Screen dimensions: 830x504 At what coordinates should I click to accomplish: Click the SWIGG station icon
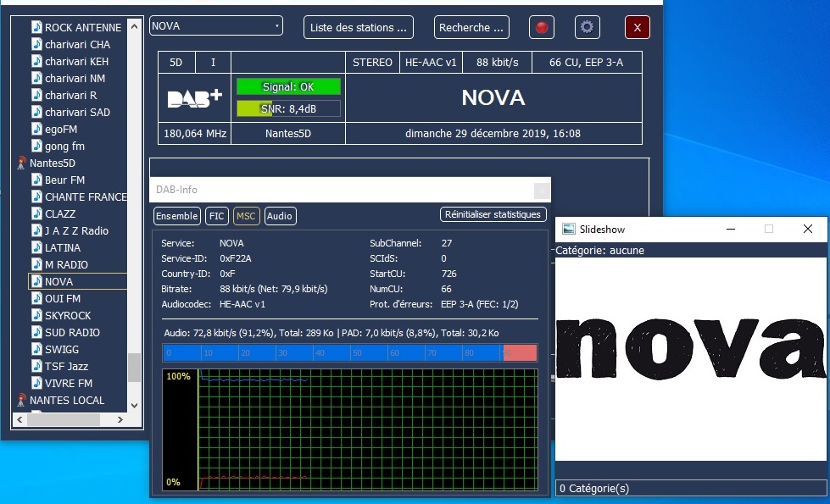[36, 349]
